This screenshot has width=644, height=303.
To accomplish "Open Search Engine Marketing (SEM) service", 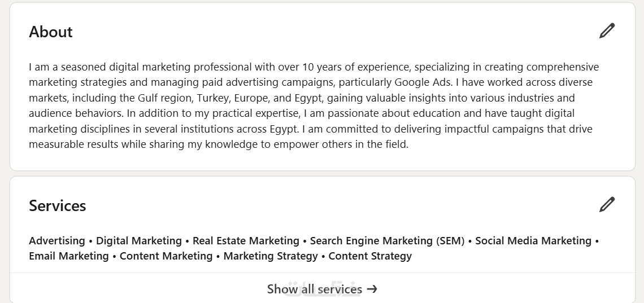I will tap(387, 241).
